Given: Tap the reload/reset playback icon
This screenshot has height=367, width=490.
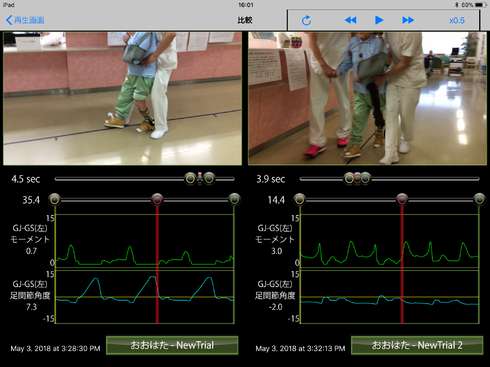Looking at the screenshot, I should [x=306, y=20].
